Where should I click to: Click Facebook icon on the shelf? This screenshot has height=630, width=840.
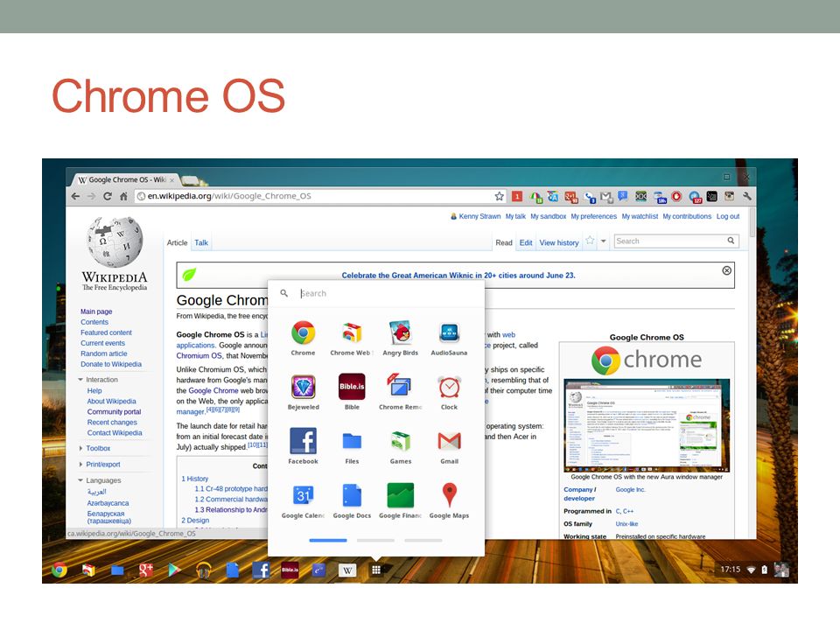(261, 570)
